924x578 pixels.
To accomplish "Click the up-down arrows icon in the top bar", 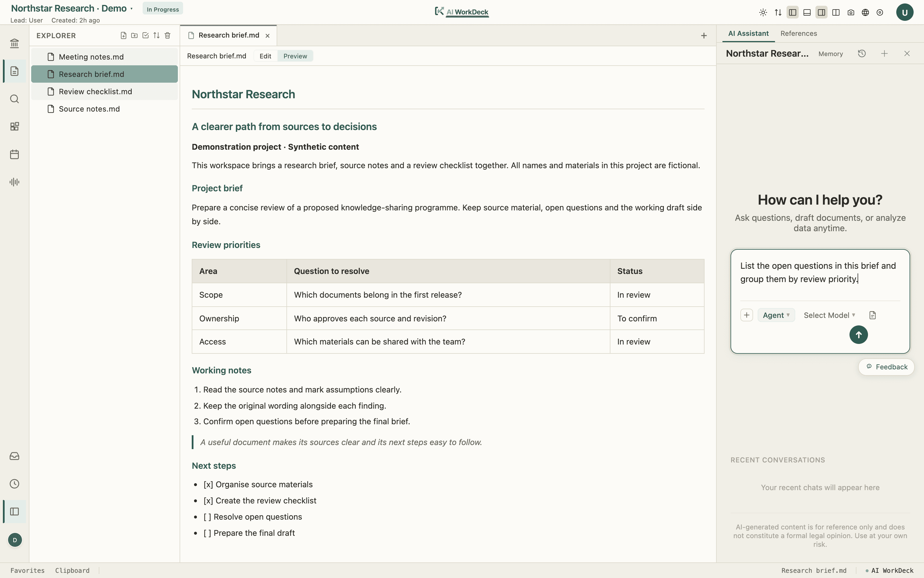I will pyautogui.click(x=778, y=13).
